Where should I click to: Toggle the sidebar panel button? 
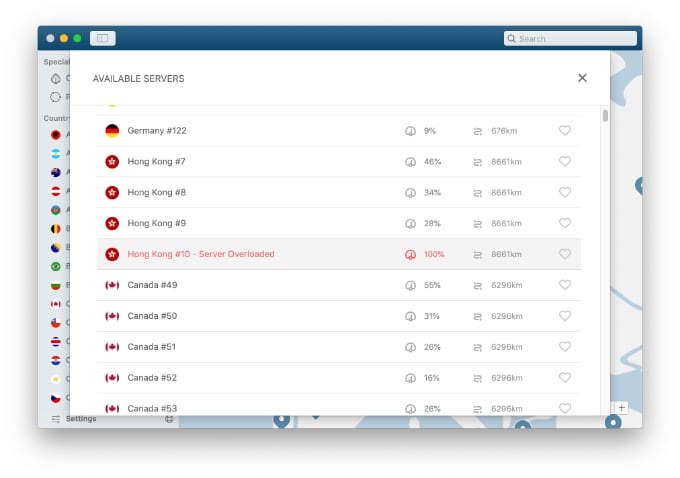[x=103, y=38]
